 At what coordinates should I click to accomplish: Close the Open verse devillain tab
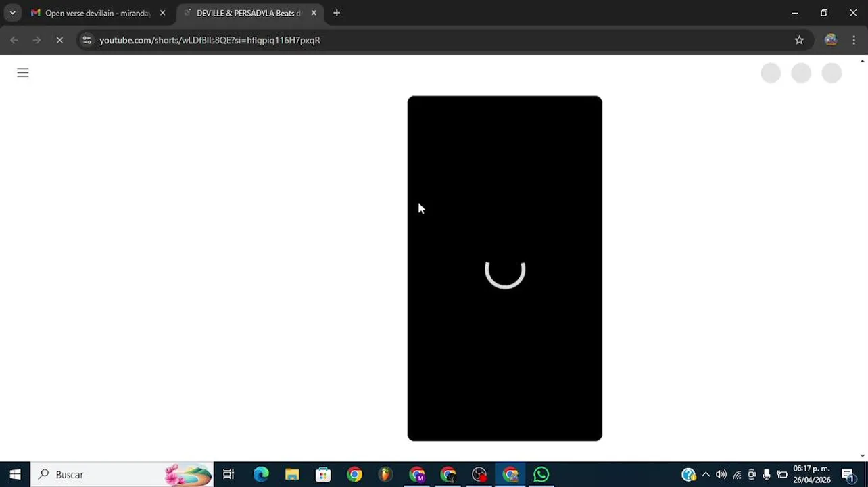pos(162,13)
